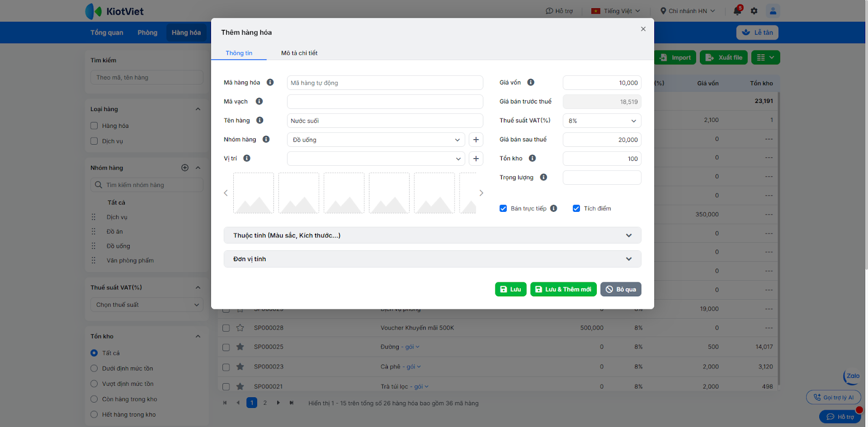Toggle favorite star for SP000025
Screen dimensions: 868x427
[240, 347]
